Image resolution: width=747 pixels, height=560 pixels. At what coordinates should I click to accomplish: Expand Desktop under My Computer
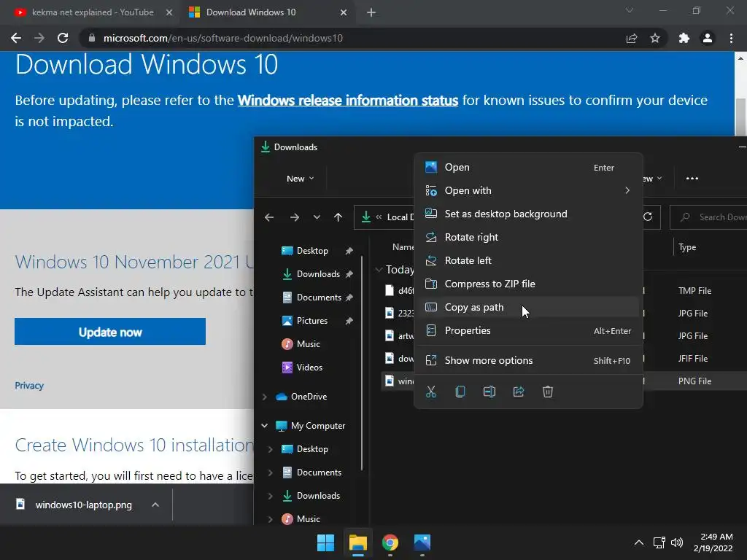(x=270, y=449)
